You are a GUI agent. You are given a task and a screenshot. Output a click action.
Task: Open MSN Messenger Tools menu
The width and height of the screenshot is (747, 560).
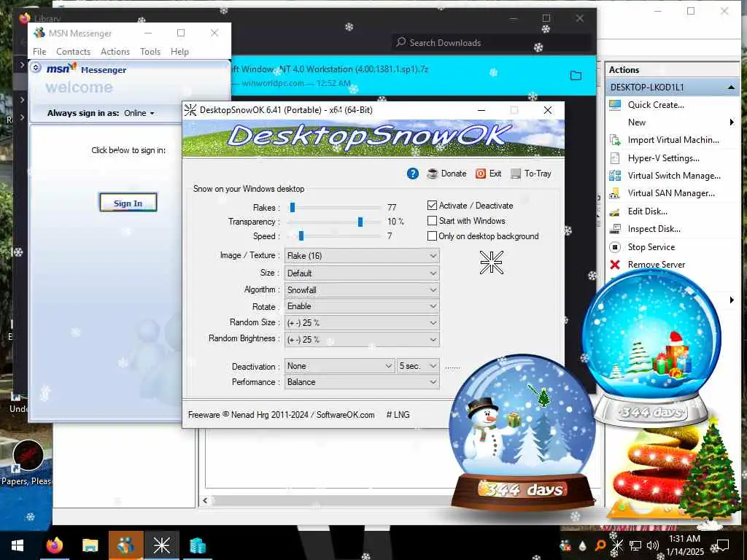[x=150, y=52]
